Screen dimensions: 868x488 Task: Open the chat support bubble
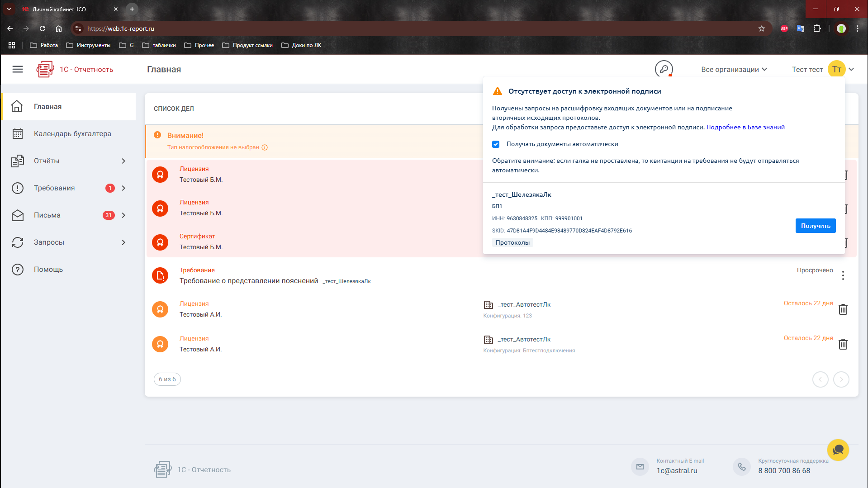(x=838, y=450)
